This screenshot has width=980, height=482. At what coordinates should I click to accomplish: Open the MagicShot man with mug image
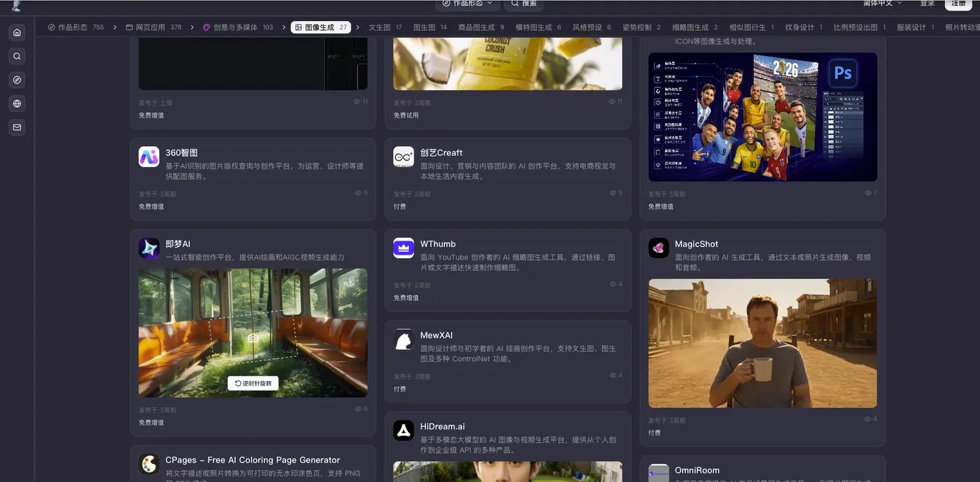[762, 343]
